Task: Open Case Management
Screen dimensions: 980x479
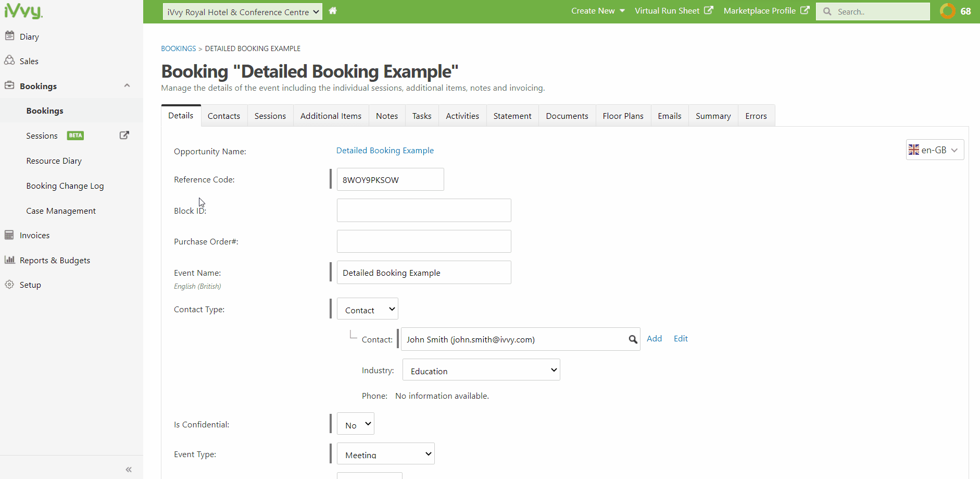Action: click(61, 211)
